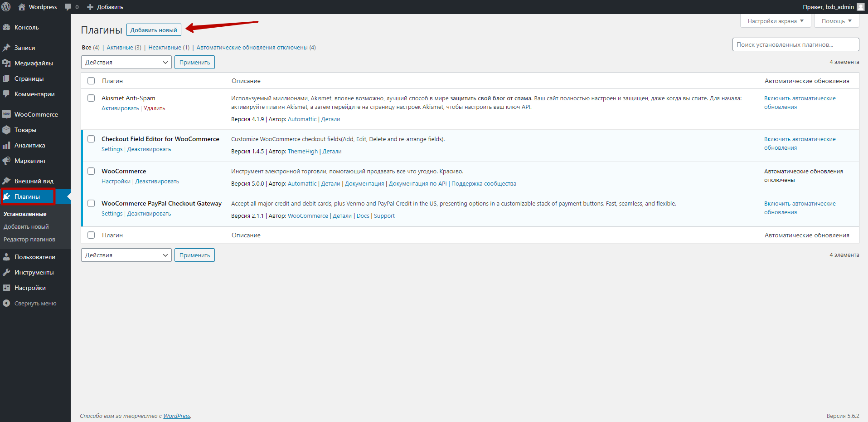Enable auto-updates for Akismet Anti-Spam

coord(800,103)
